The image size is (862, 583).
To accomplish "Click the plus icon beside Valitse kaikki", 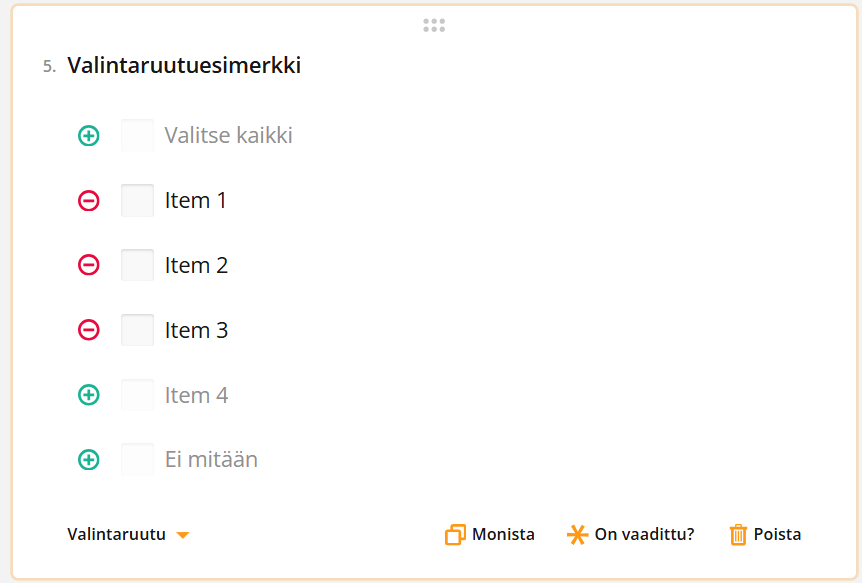I will (x=88, y=135).
